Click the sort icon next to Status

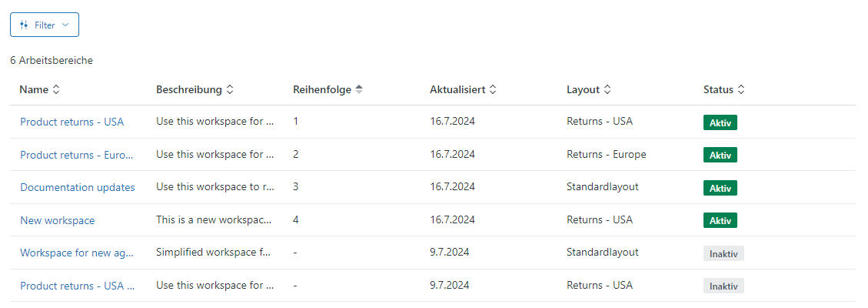click(x=741, y=90)
